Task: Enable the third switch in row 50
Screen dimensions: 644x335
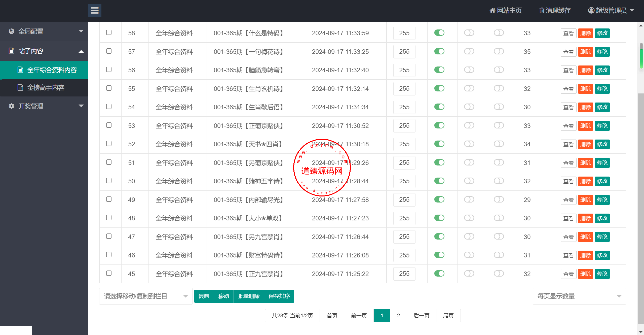Action: pyautogui.click(x=499, y=181)
